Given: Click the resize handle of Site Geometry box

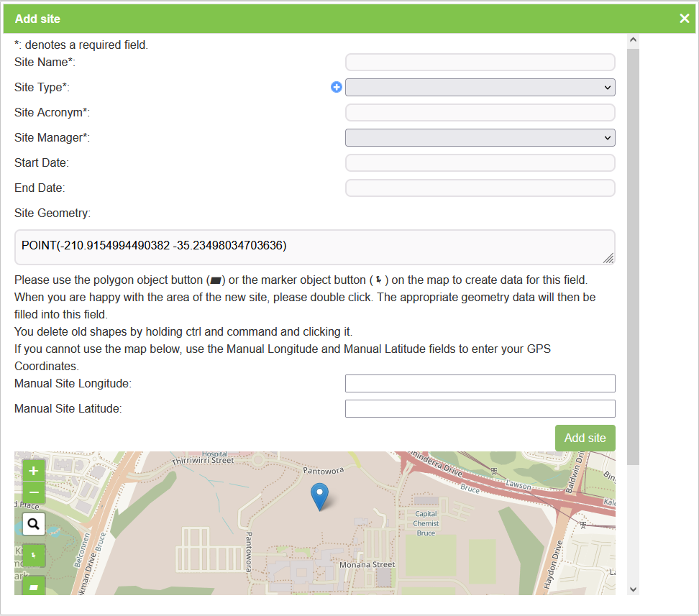Looking at the screenshot, I should click(608, 259).
